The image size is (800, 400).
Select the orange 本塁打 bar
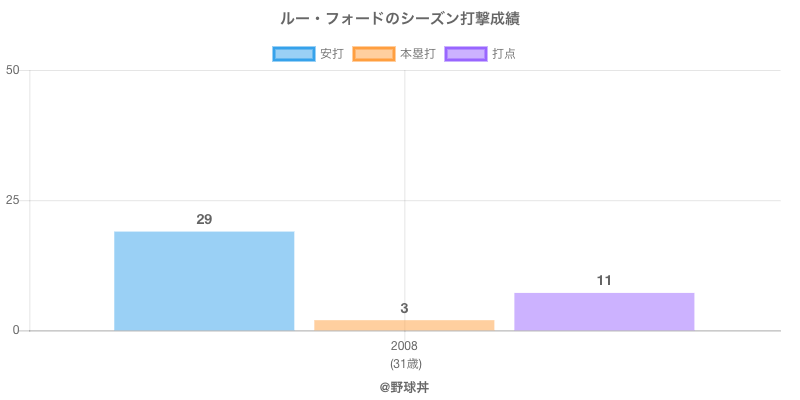pyautogui.click(x=404, y=325)
